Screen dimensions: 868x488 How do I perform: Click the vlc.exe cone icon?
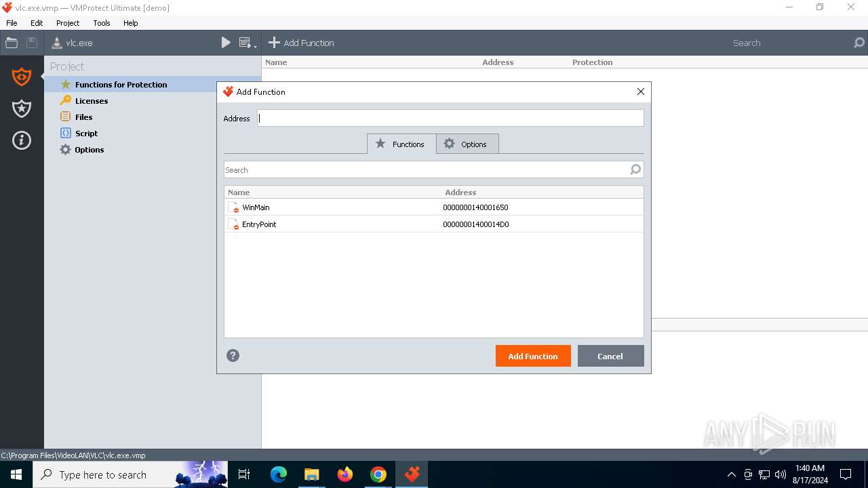[x=57, y=43]
